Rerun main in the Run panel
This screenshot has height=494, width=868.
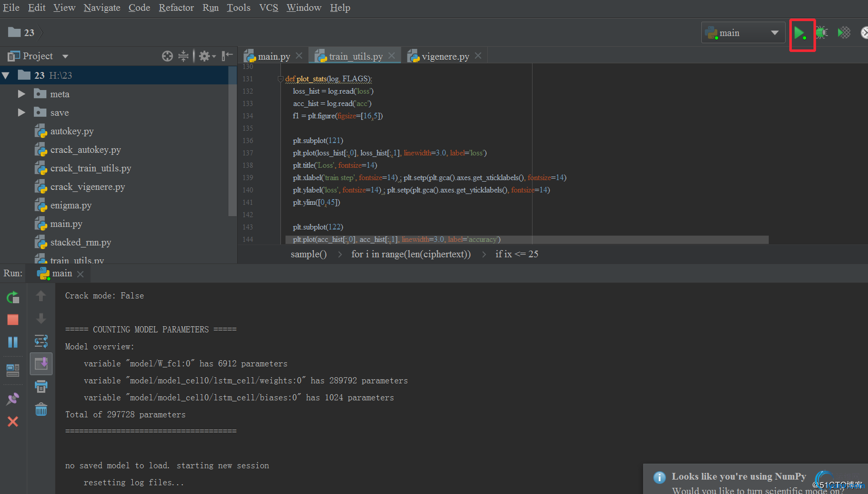13,297
